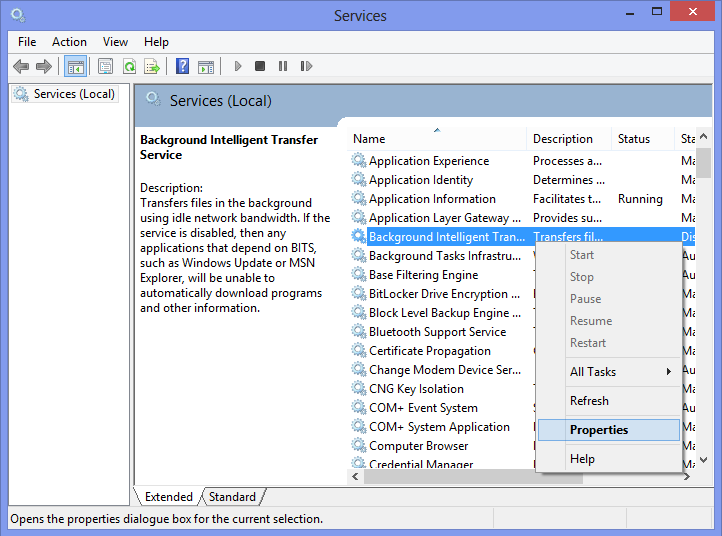The height and width of the screenshot is (536, 722).
Task: Switch to the Extended tab
Action: [x=169, y=497]
